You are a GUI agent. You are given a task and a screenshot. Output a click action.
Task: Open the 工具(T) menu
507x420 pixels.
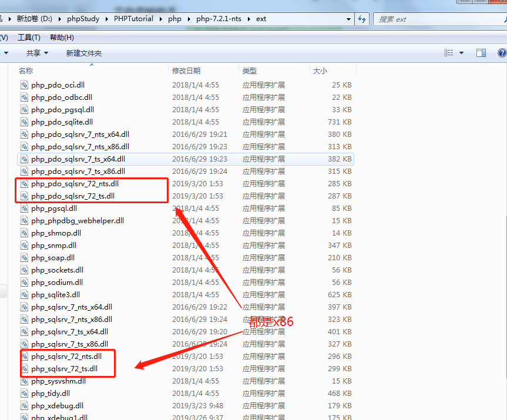click(29, 38)
